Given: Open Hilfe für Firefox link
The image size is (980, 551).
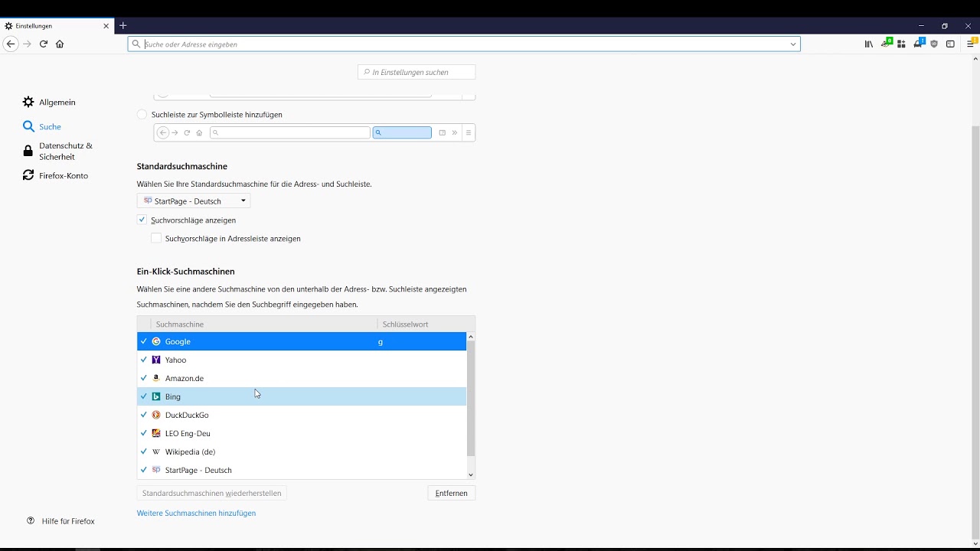Looking at the screenshot, I should [x=61, y=521].
